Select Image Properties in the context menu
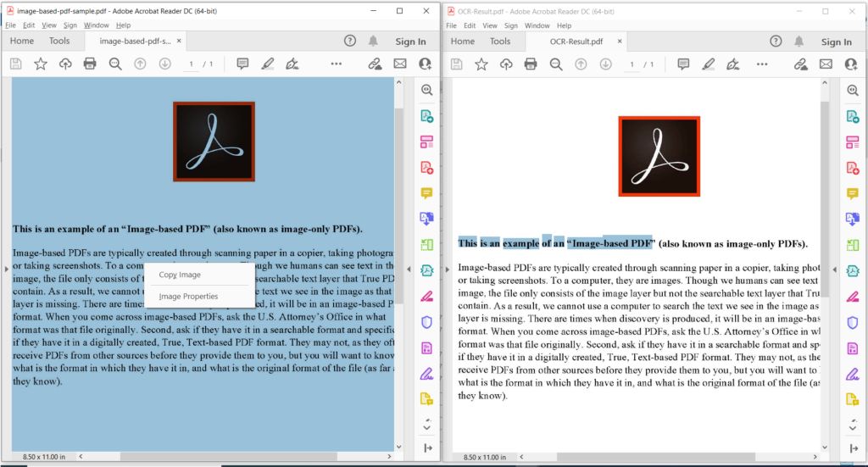This screenshot has width=868, height=467. [x=188, y=297]
